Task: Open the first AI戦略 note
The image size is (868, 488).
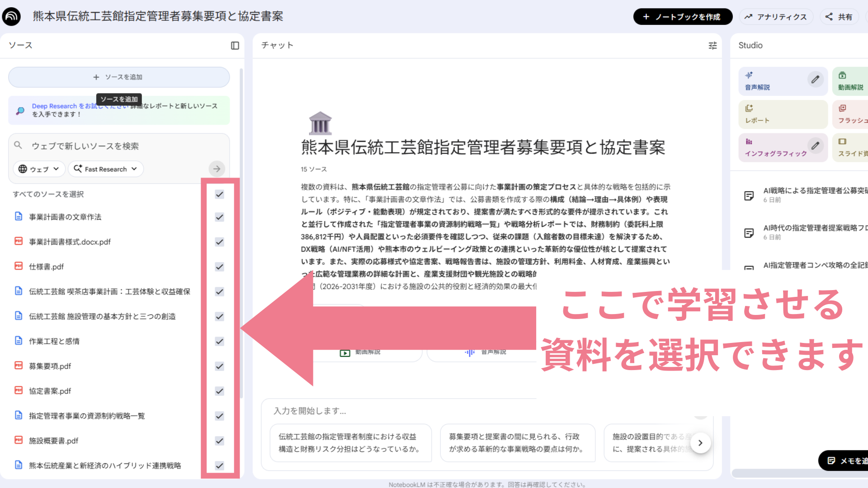Action: click(x=805, y=195)
